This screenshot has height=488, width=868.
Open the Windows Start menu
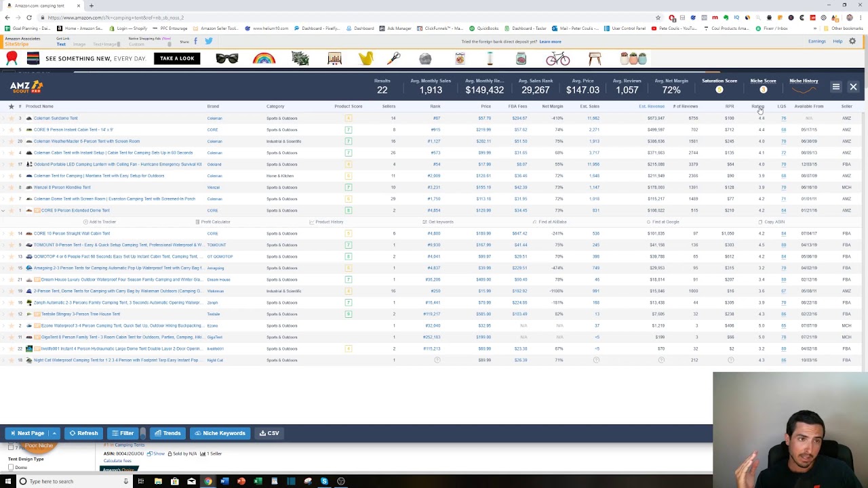pyautogui.click(x=8, y=481)
